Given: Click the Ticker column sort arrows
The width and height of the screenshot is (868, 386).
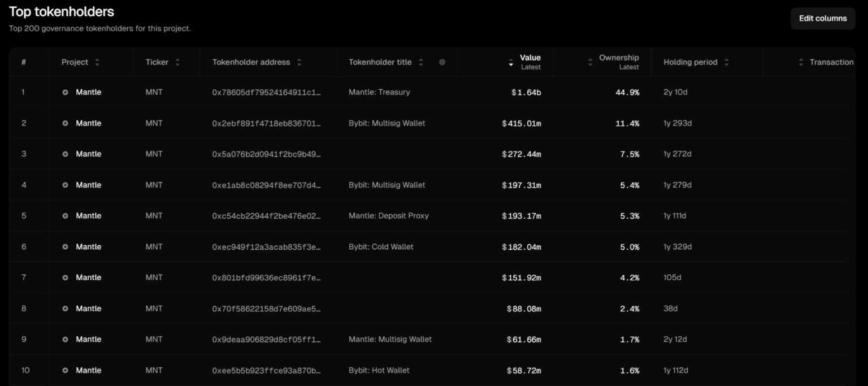Looking at the screenshot, I should coord(177,62).
